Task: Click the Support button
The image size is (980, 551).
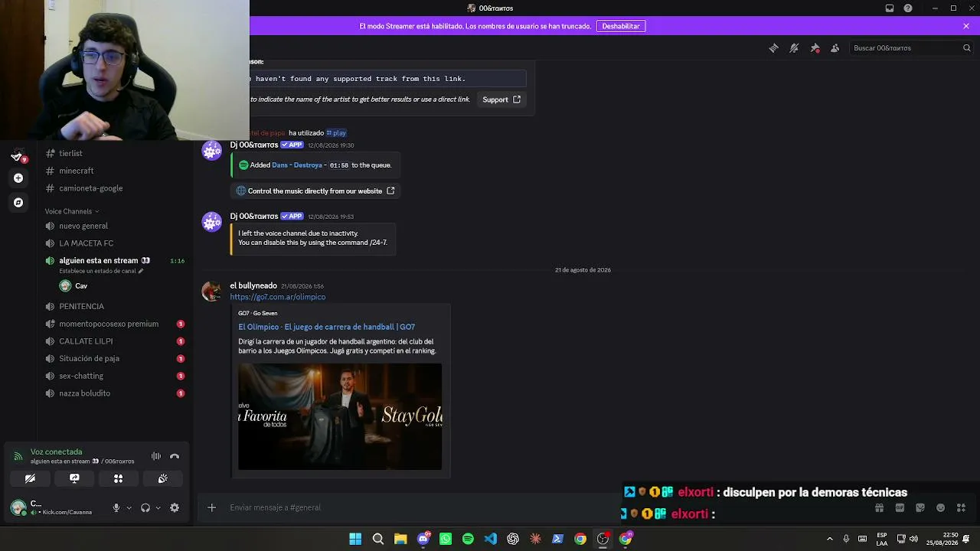Action: (501, 99)
